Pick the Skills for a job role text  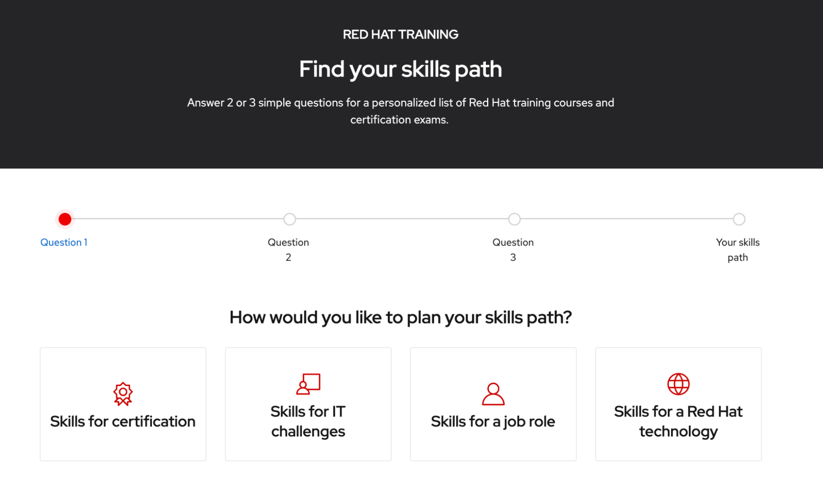(493, 422)
